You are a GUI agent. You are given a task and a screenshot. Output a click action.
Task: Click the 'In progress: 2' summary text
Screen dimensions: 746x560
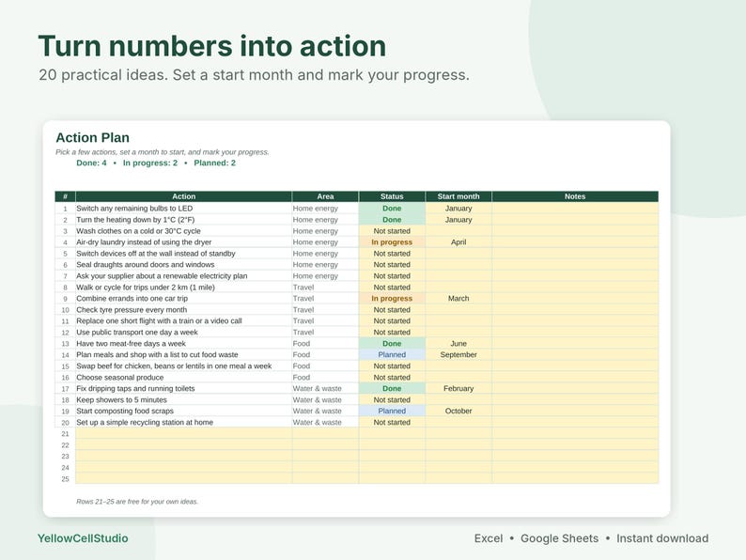click(x=150, y=163)
